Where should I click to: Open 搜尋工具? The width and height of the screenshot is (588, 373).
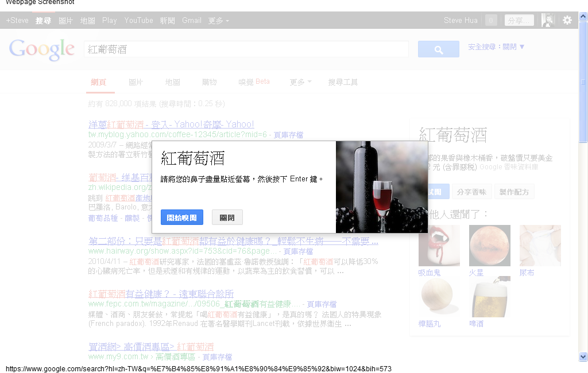(x=343, y=82)
